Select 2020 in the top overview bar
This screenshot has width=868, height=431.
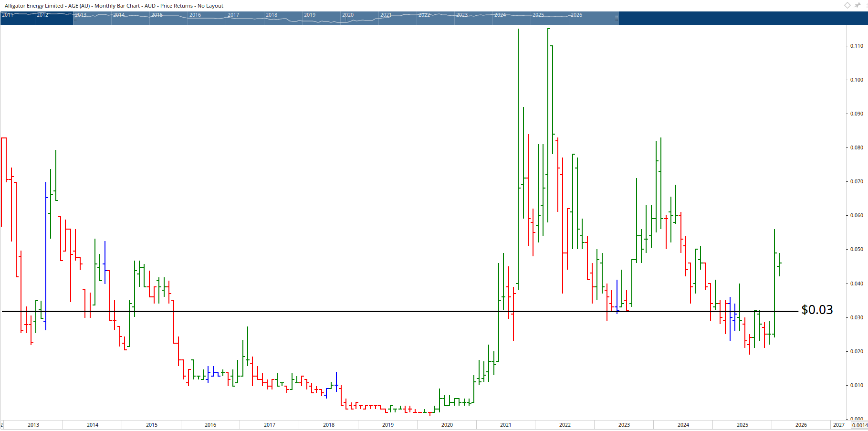click(348, 15)
